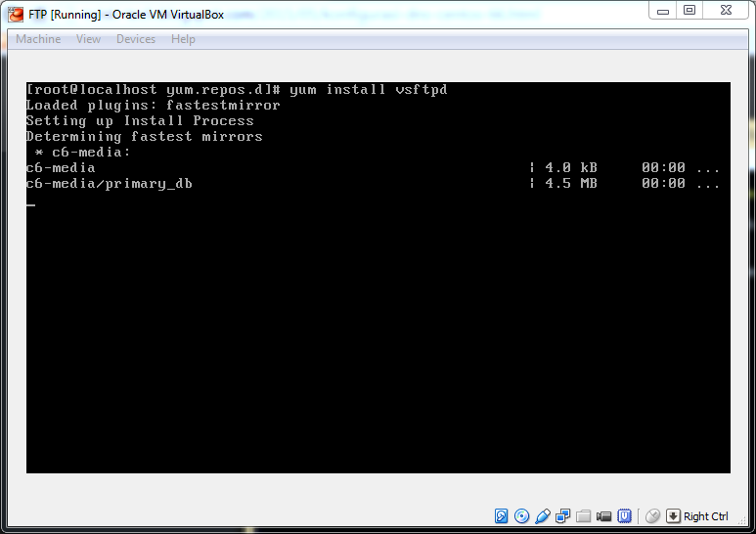Minimize the VirtualBox VM window

[x=663, y=10]
